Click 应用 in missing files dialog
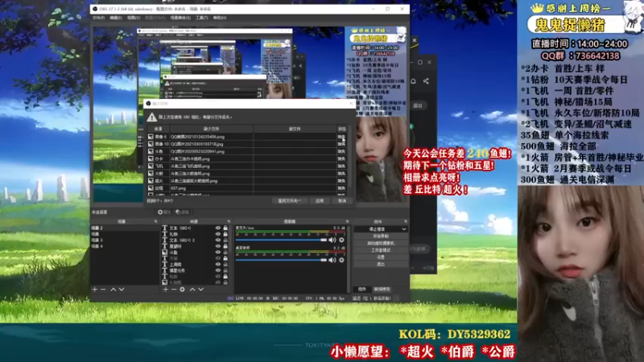This screenshot has height=362, width=644. [320, 200]
